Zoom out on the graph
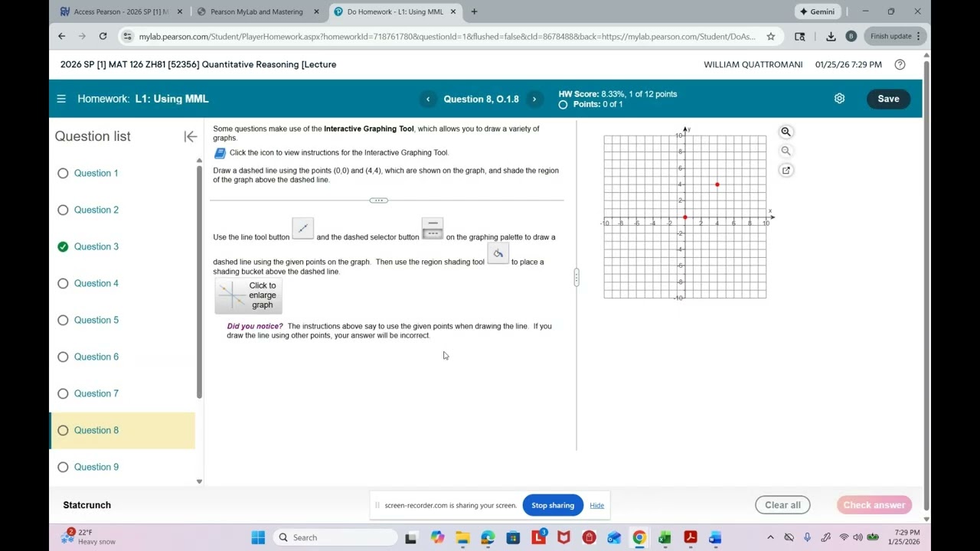980x551 pixels. click(x=786, y=151)
